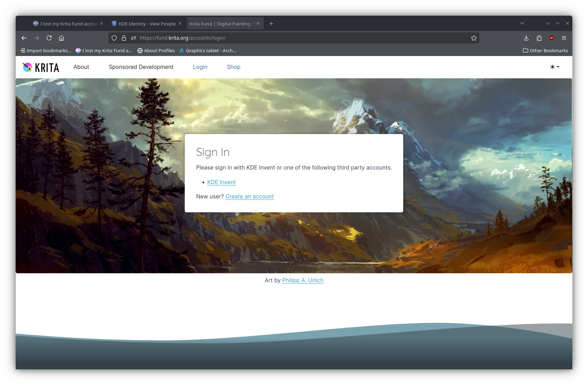This screenshot has height=385, width=588.
Task: Open the browser home page icon
Action: click(62, 38)
